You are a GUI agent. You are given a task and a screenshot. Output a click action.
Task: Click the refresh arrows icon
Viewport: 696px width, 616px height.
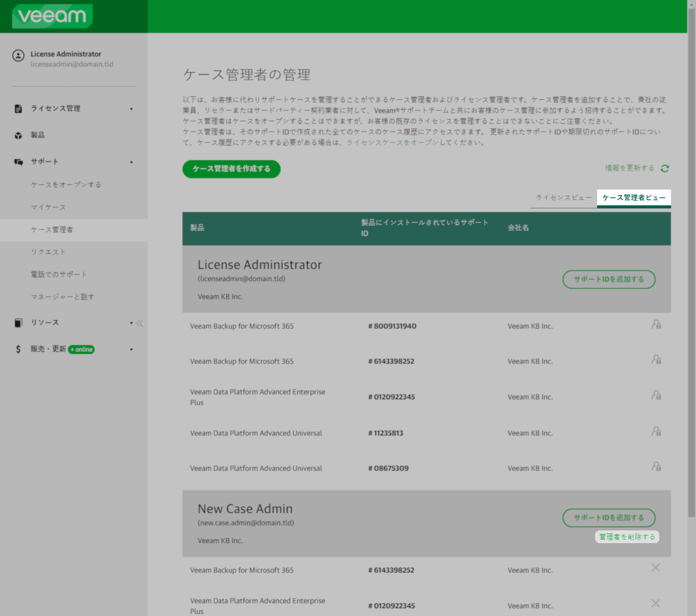pos(665,168)
